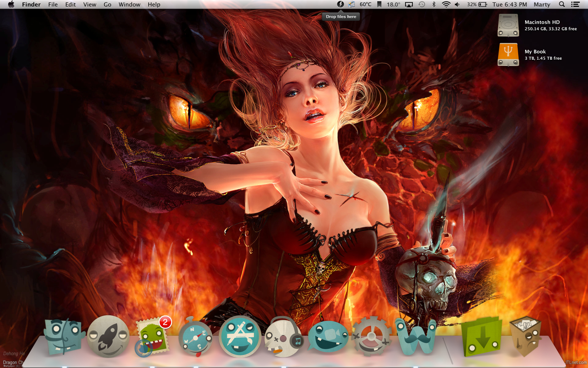Click the lightning bolt drop-files menu icon

(341, 4)
